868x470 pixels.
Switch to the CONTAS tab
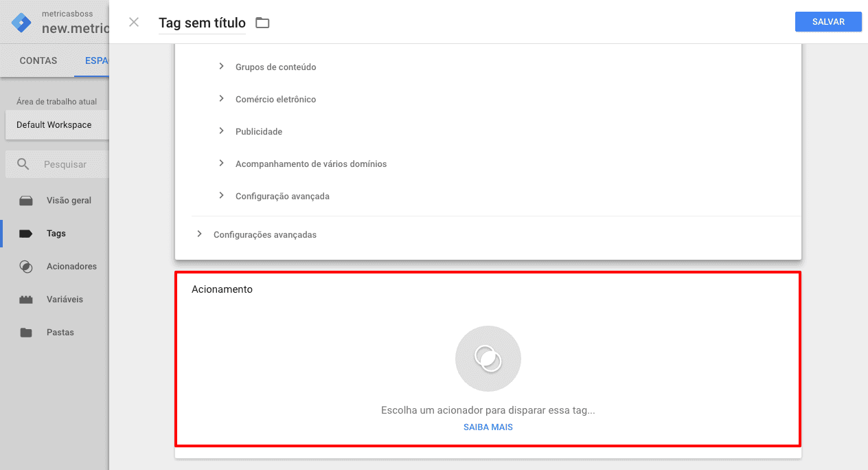(x=38, y=60)
